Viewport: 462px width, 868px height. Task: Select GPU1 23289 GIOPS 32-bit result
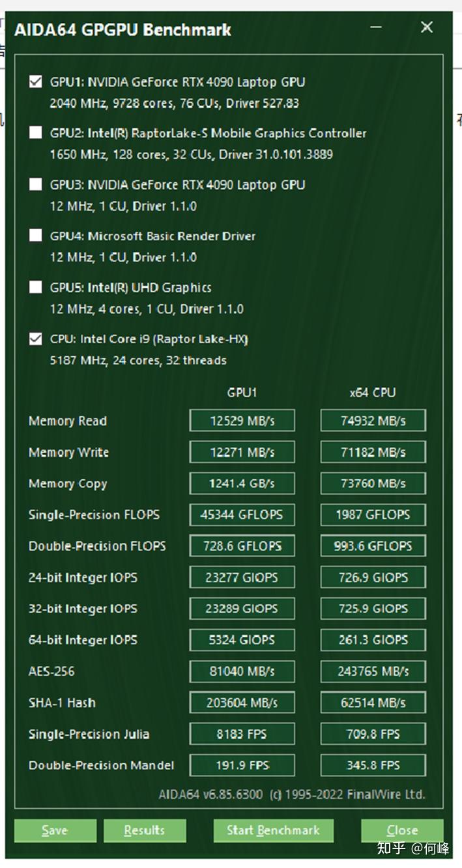pyautogui.click(x=242, y=608)
